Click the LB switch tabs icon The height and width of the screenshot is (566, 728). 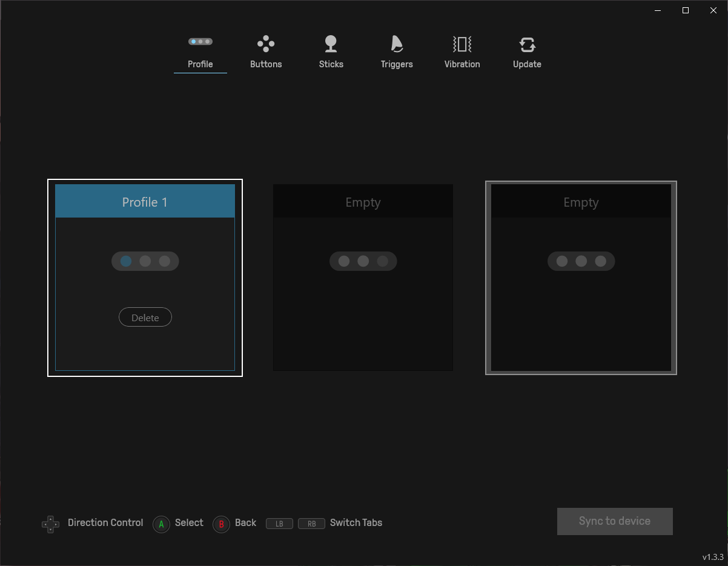tap(279, 524)
